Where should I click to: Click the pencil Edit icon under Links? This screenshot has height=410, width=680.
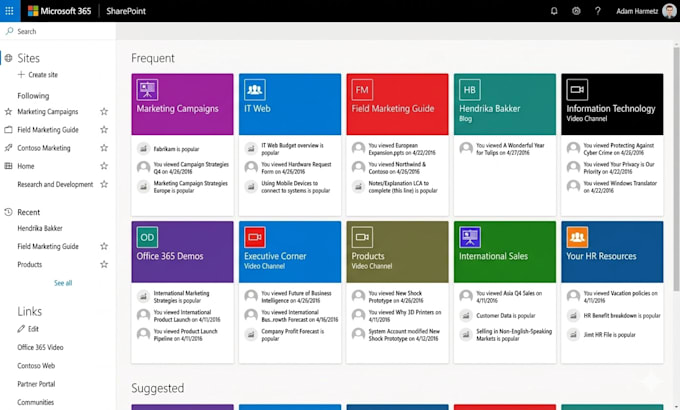(x=21, y=329)
